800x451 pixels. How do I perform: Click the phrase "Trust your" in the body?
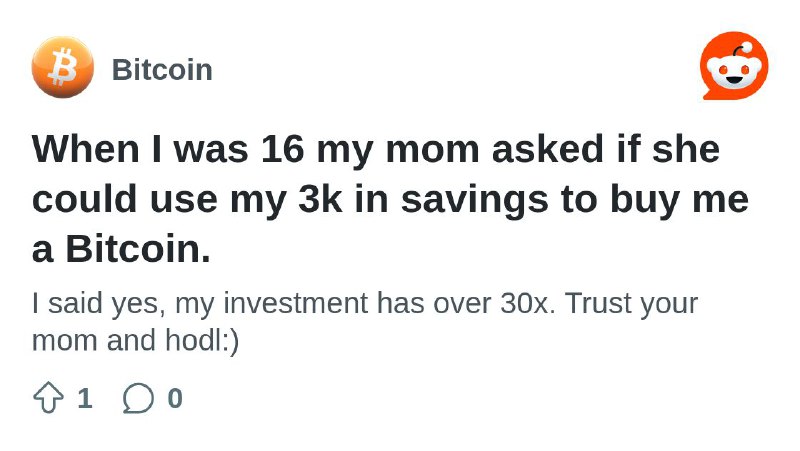pyautogui.click(x=631, y=304)
